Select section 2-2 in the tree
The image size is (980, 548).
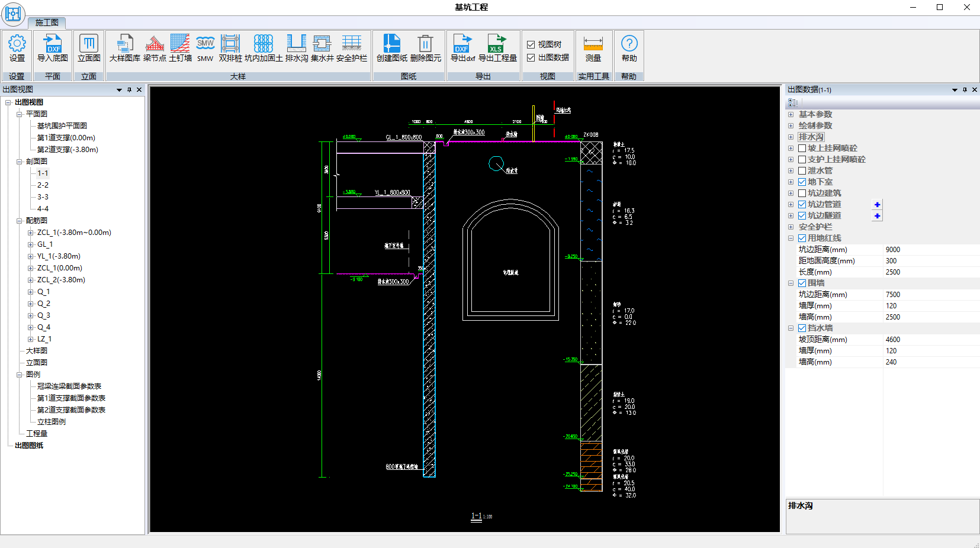coord(43,185)
